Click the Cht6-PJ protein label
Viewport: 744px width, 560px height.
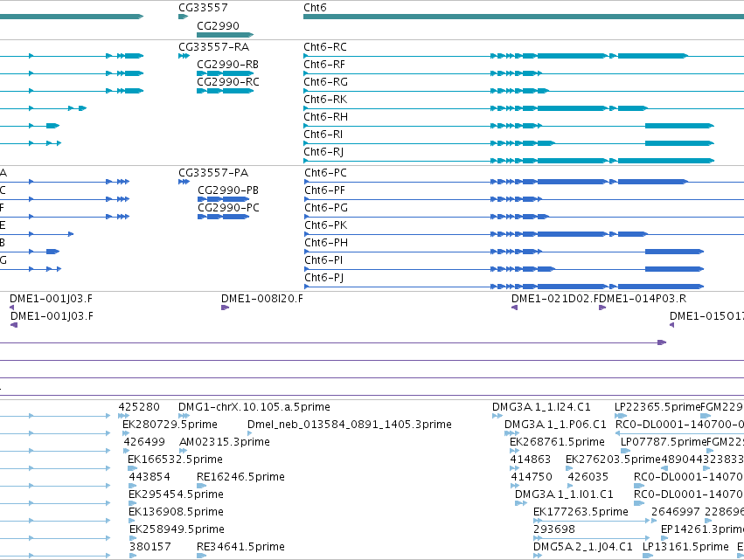(x=324, y=278)
